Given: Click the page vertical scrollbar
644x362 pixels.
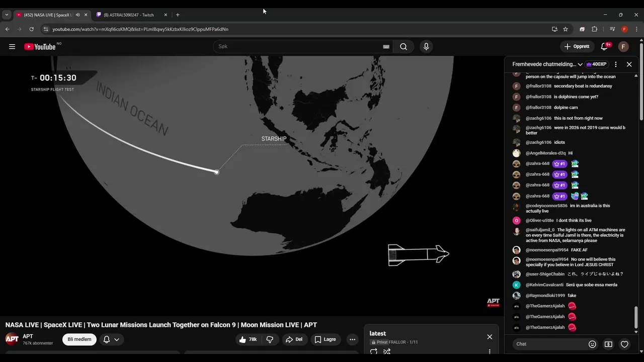Looking at the screenshot, I should tap(641, 83).
